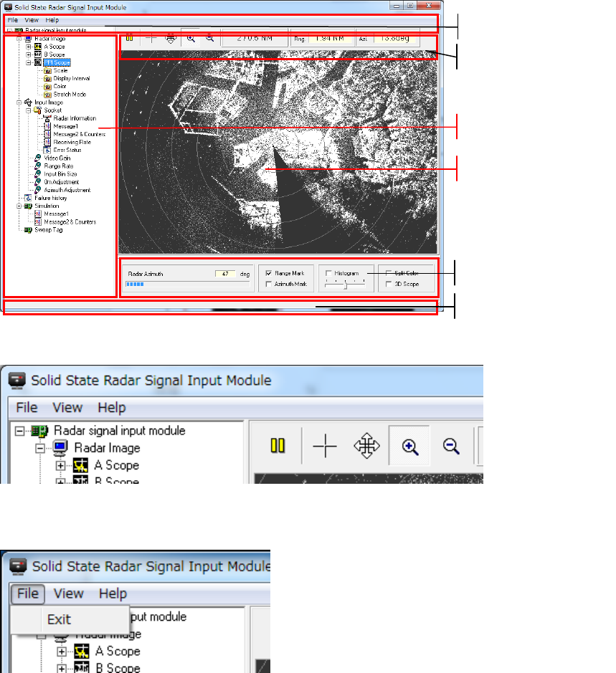Select Azimuth Adjustment in the tree
The image size is (616, 673).
pyautogui.click(x=67, y=190)
